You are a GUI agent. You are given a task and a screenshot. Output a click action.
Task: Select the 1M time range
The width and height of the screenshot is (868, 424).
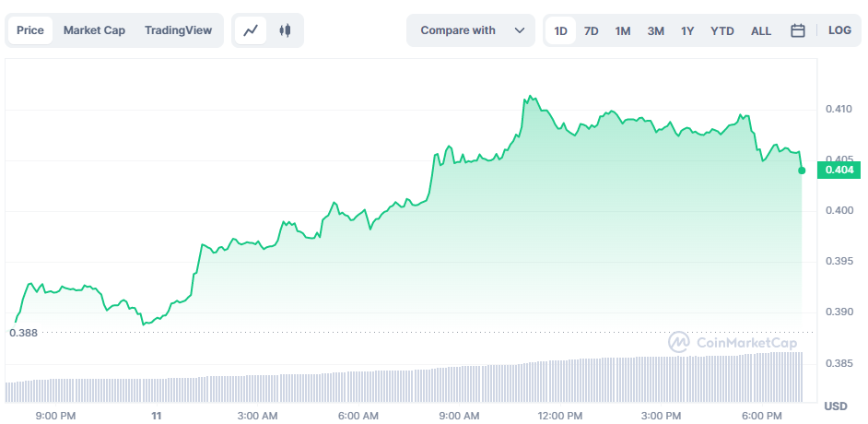[x=623, y=30]
